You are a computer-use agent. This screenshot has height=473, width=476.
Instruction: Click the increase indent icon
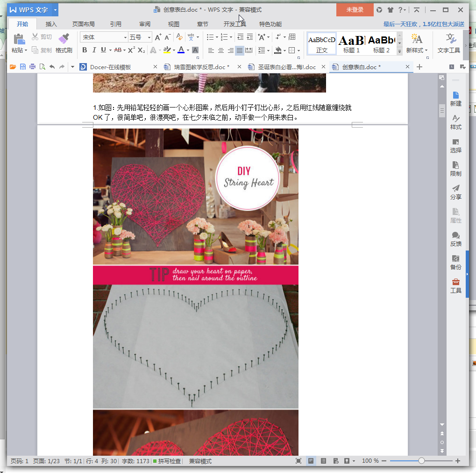tap(250, 37)
